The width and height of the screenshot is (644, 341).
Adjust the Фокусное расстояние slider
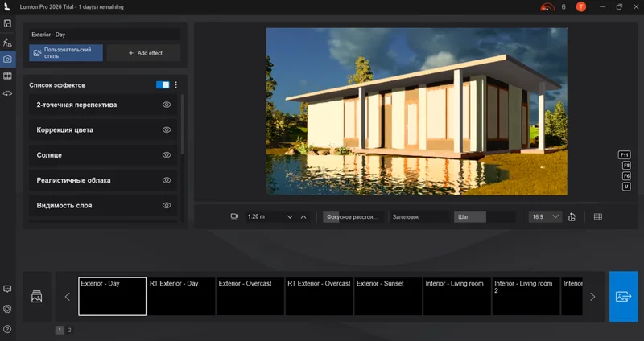pyautogui.click(x=353, y=216)
